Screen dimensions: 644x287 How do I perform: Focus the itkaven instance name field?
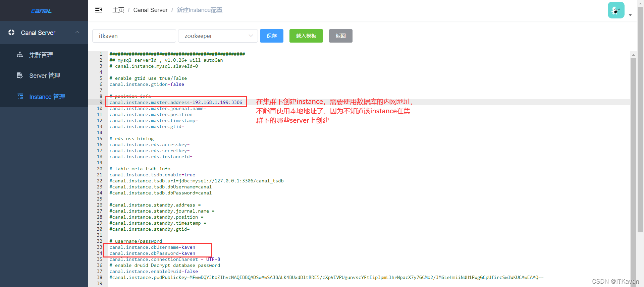[x=134, y=36]
